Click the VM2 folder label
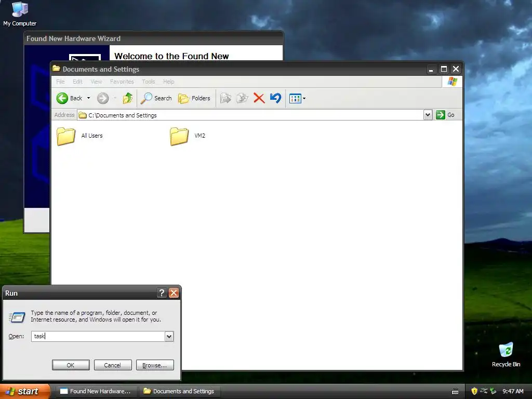 [x=200, y=136]
